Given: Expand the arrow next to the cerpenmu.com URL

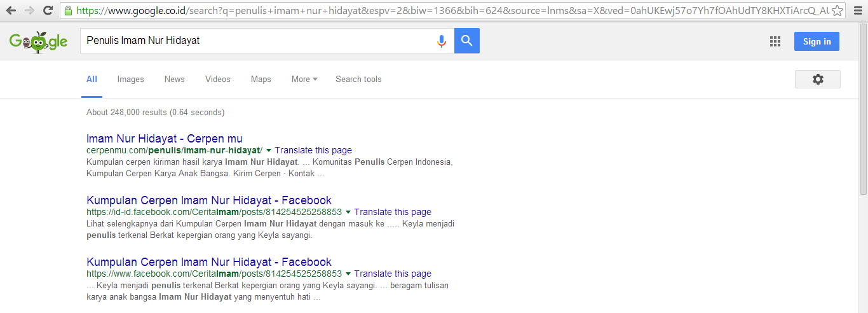Looking at the screenshot, I should [x=269, y=151].
